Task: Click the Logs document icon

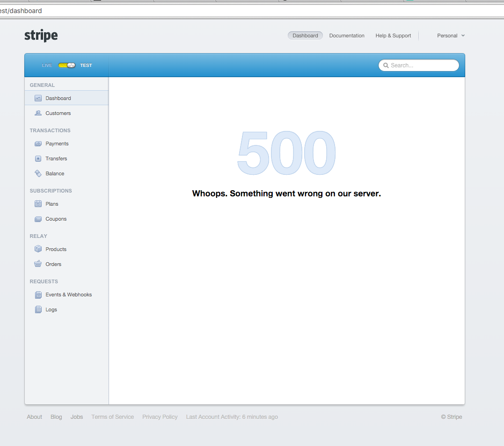Action: tap(38, 309)
